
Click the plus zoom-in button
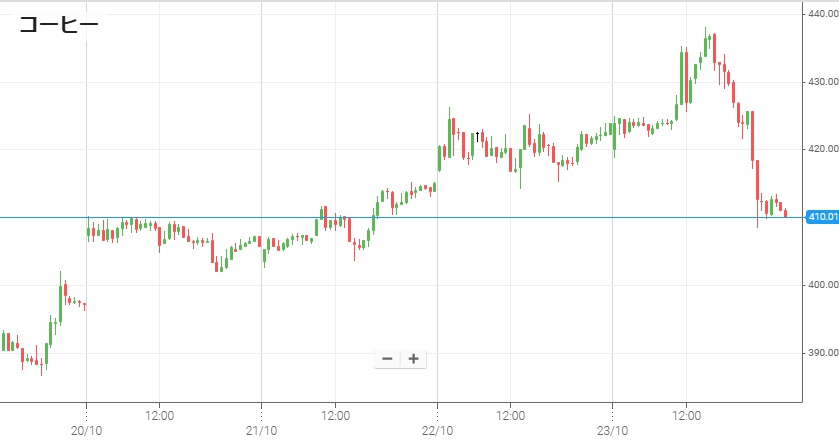413,359
